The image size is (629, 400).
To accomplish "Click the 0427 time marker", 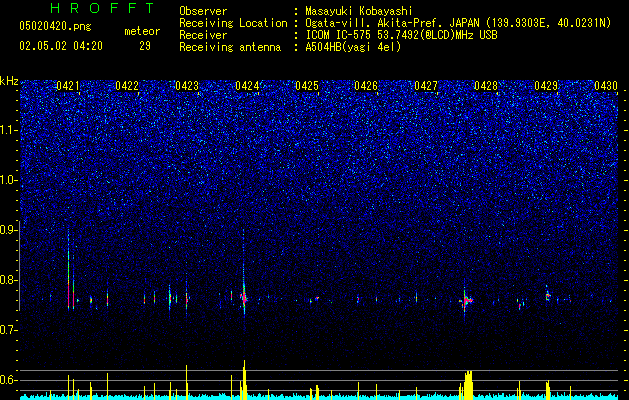I will pos(426,86).
